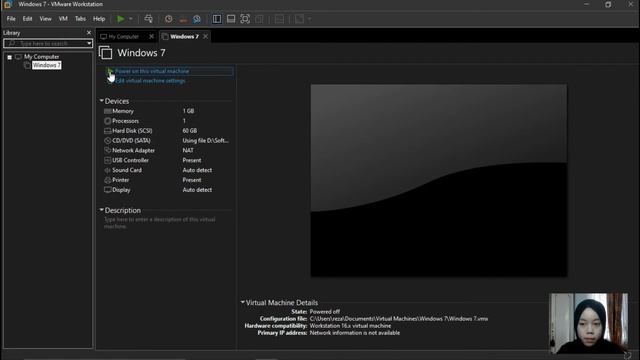The width and height of the screenshot is (640, 360).
Task: Select the Hard Disk value 60 GB
Action: (x=190, y=131)
